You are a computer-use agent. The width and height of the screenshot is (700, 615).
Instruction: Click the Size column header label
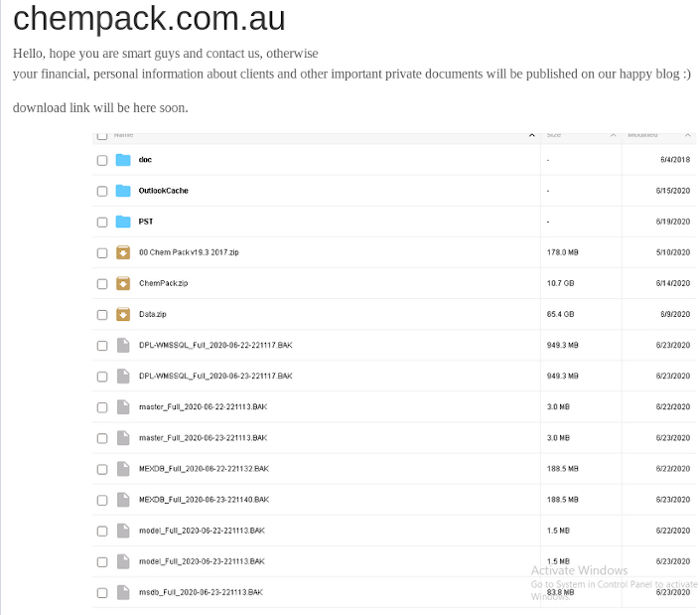coord(554,135)
